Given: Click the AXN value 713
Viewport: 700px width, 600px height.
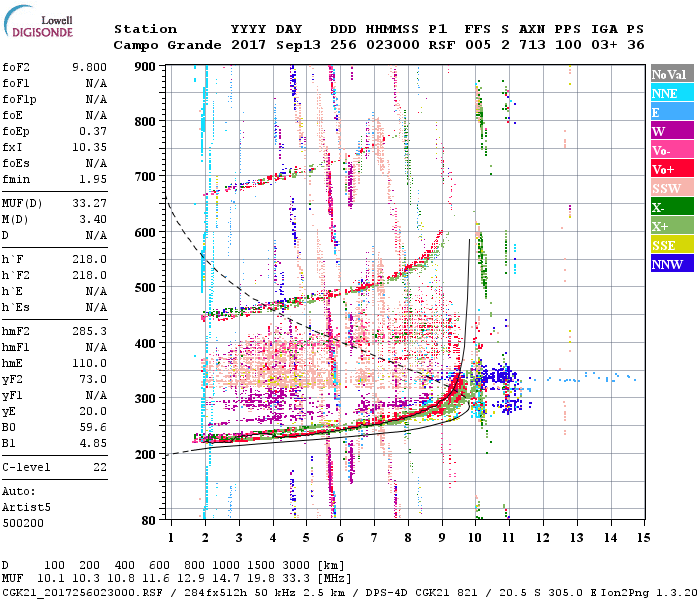Looking at the screenshot, I should [x=532, y=45].
